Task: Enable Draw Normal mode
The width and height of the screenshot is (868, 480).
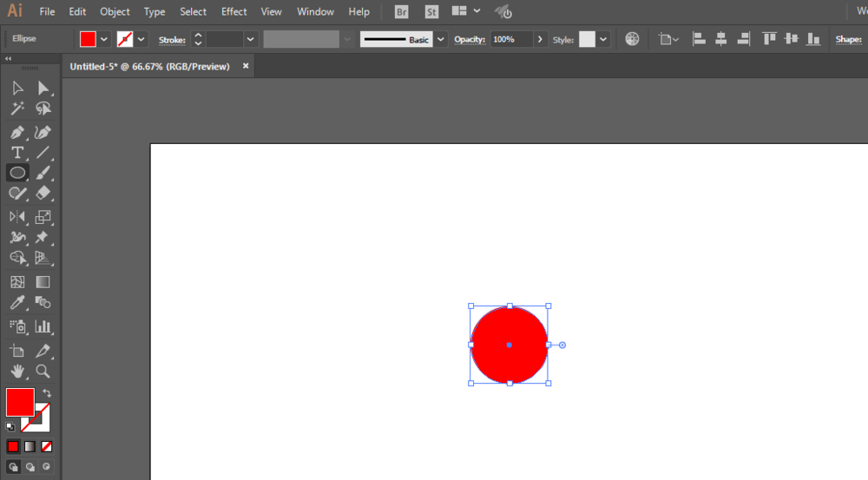Action: point(13,467)
